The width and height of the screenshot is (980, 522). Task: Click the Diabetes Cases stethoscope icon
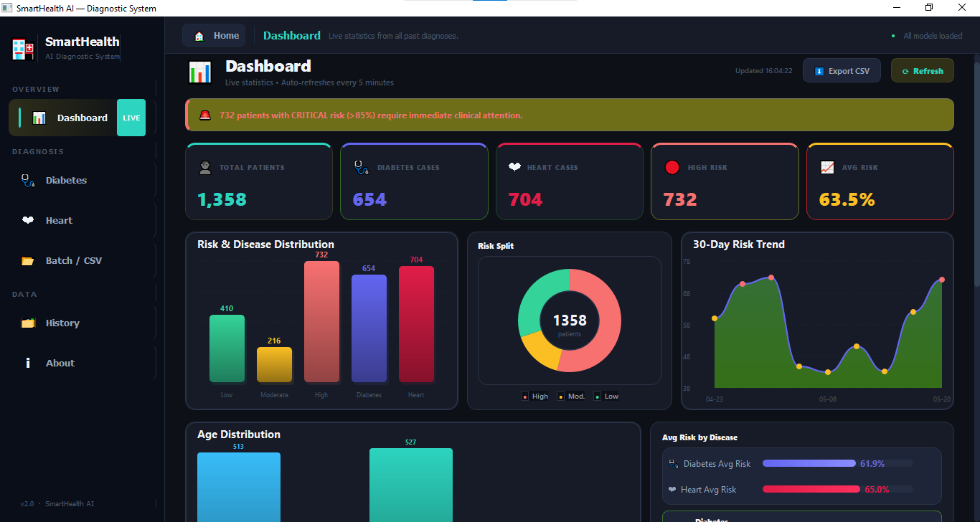(362, 167)
